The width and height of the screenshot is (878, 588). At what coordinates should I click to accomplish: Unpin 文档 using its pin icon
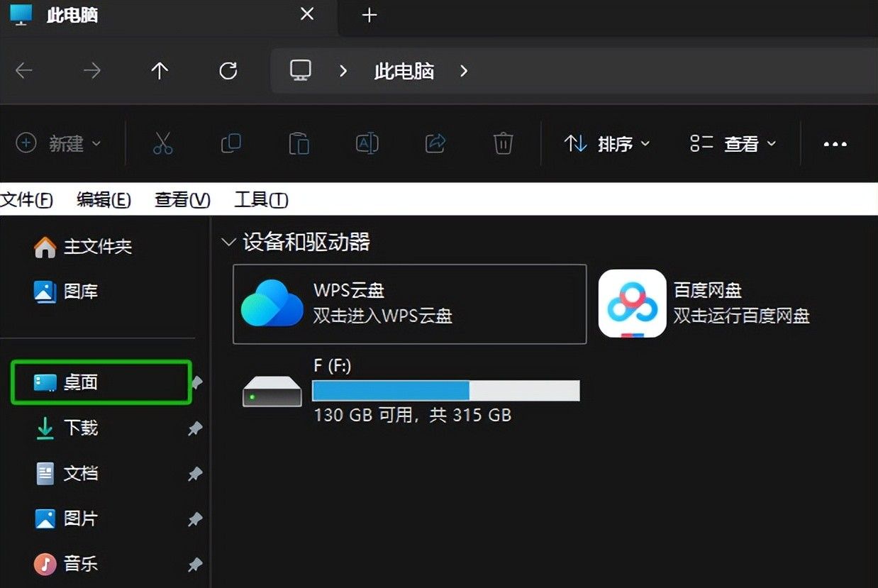tap(195, 474)
